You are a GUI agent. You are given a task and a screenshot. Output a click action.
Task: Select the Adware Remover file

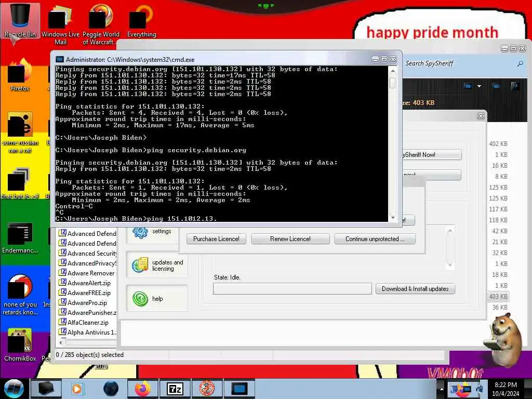[x=87, y=273]
